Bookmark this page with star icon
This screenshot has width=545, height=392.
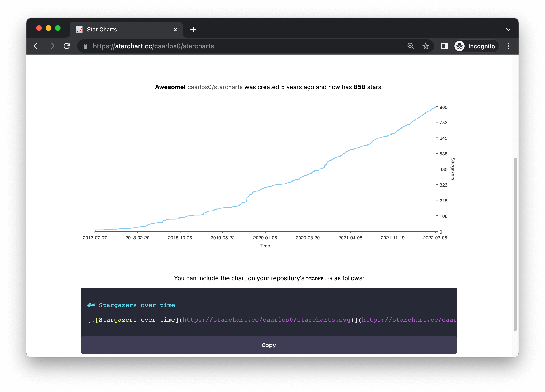426,46
